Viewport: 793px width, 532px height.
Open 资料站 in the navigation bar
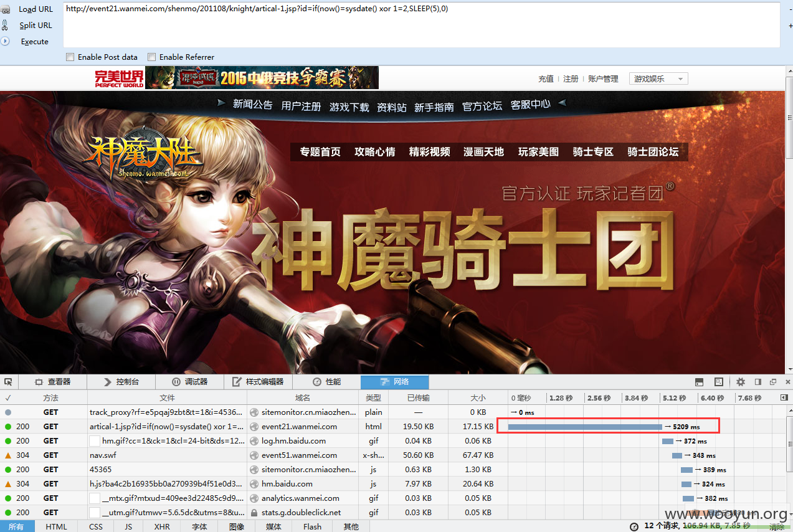coord(392,108)
